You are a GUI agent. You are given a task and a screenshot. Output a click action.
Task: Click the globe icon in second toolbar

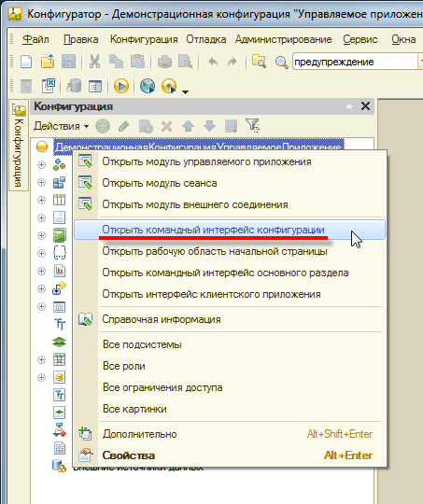[x=148, y=86]
